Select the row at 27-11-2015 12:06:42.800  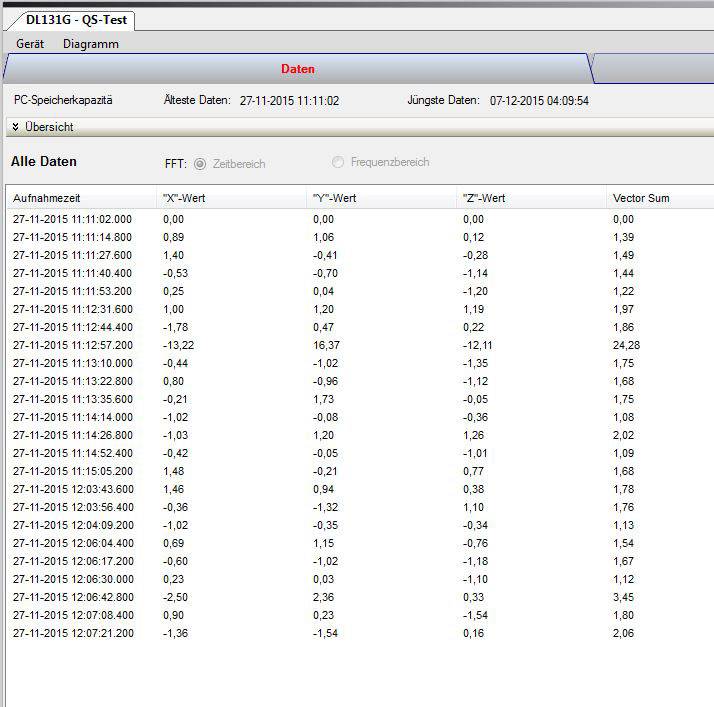point(72,597)
